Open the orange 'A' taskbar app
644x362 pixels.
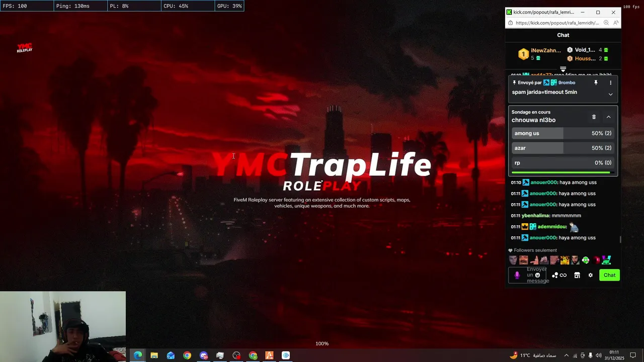point(269,355)
